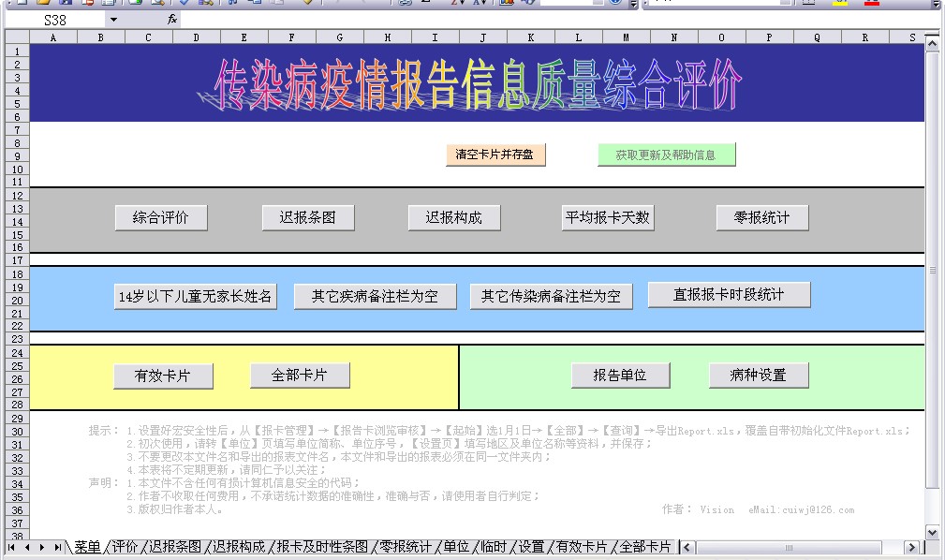
Task: Click the horizontal scrollbar right arrow
Action: coord(911,547)
